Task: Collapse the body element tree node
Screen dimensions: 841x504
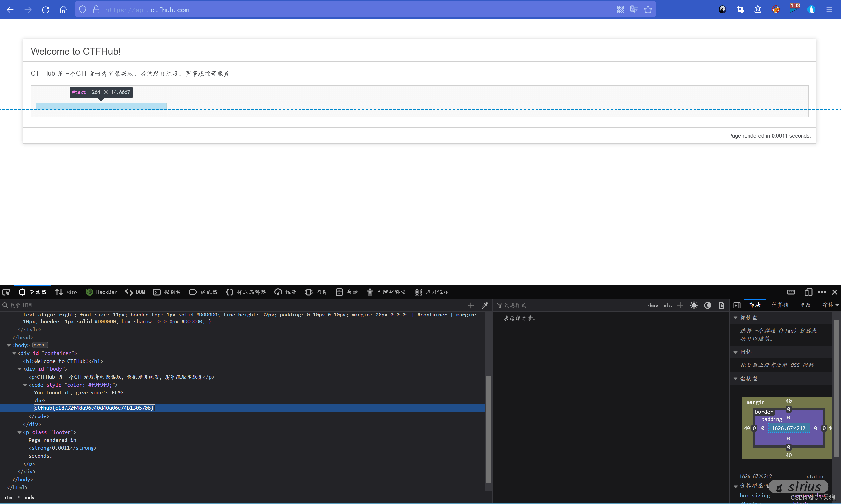Action: click(9, 345)
